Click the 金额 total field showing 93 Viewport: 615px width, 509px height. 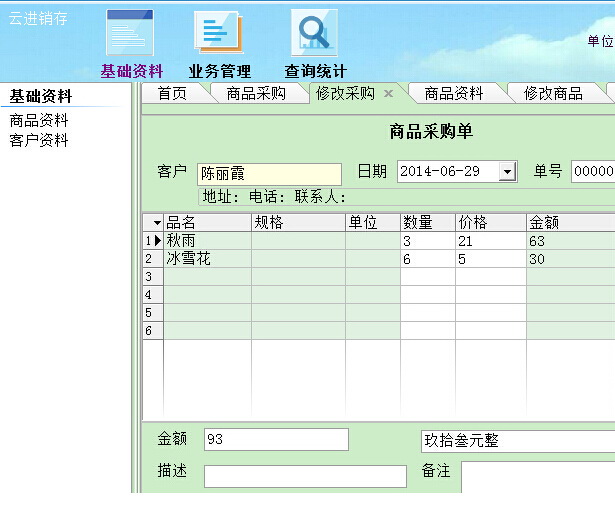click(276, 439)
